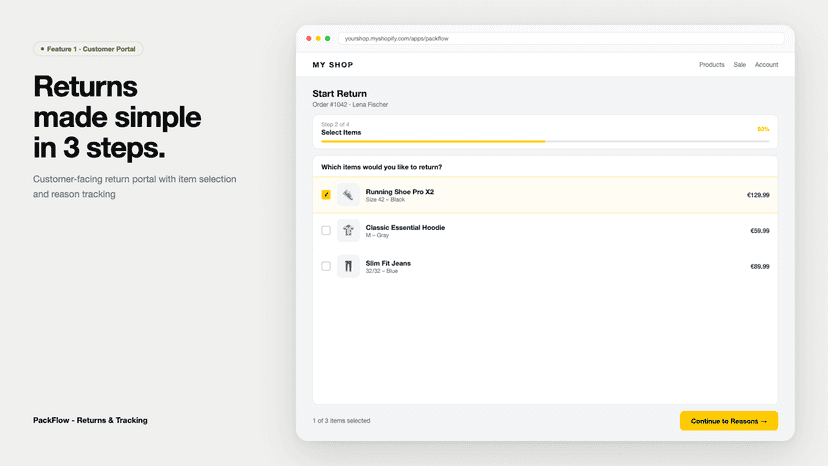The height and width of the screenshot is (466, 828).
Task: Click the green maximize window dot
Action: (327, 39)
